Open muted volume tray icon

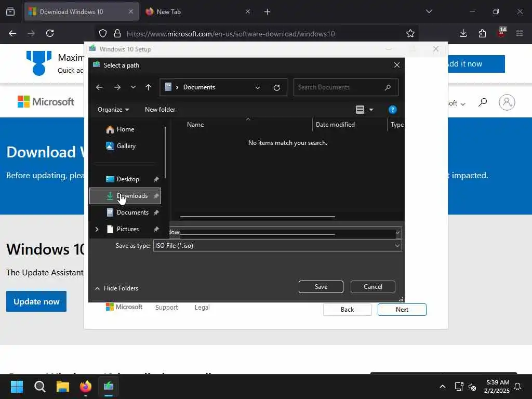pos(472,387)
